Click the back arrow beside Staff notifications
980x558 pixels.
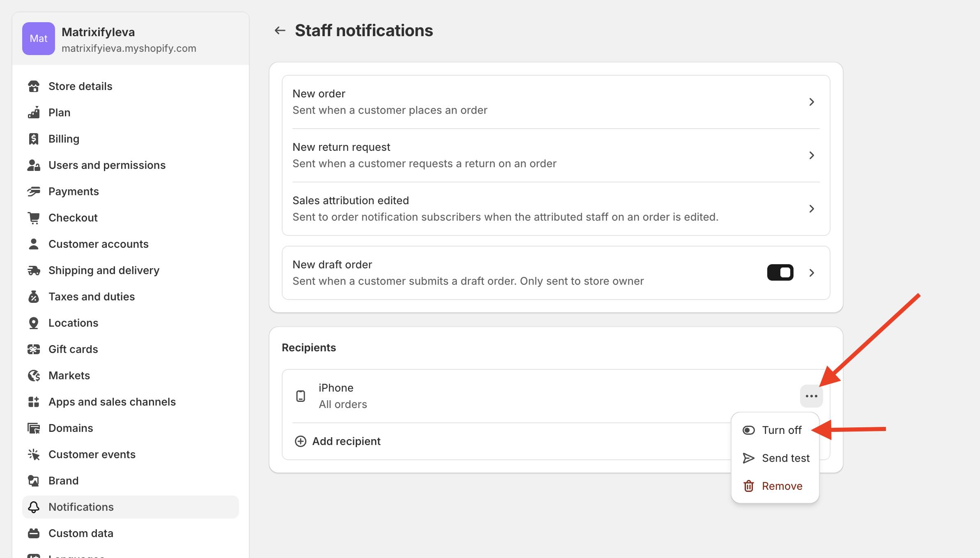point(280,30)
